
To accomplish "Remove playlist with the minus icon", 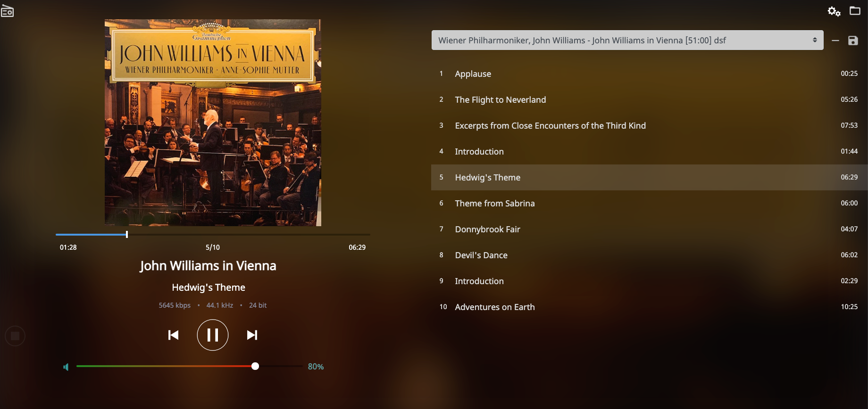I will [835, 41].
